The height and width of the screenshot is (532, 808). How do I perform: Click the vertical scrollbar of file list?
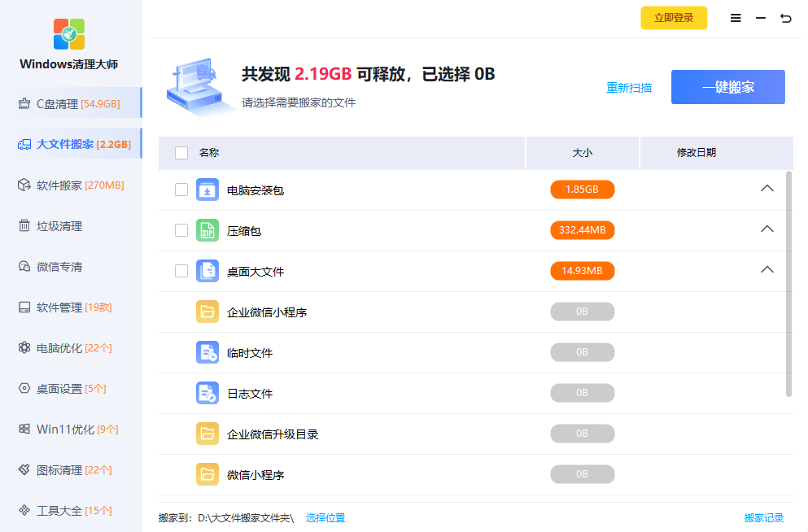(788, 285)
